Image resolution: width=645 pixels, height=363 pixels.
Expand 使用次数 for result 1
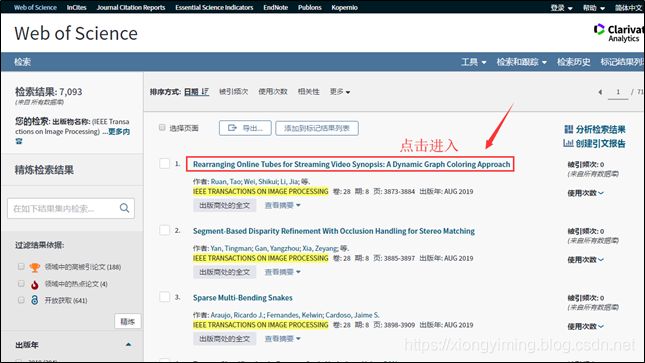[586, 193]
